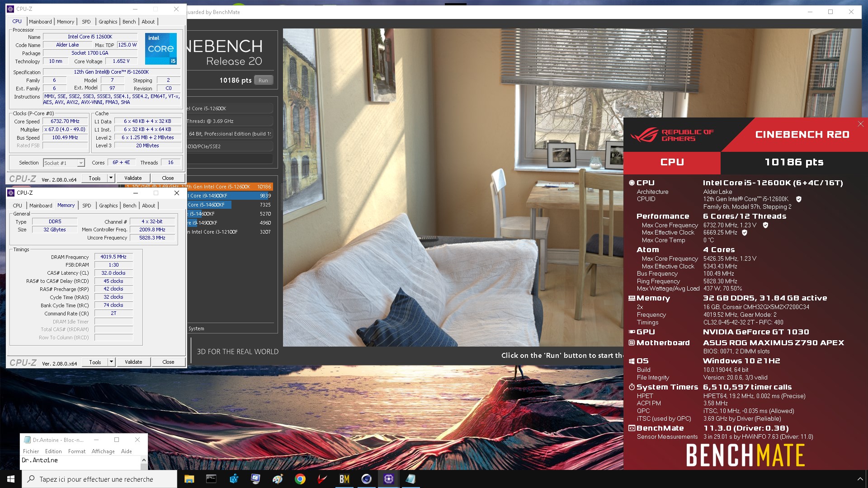868x488 pixels.
Task: Click the rendered room image in Cinebench
Action: point(453,188)
